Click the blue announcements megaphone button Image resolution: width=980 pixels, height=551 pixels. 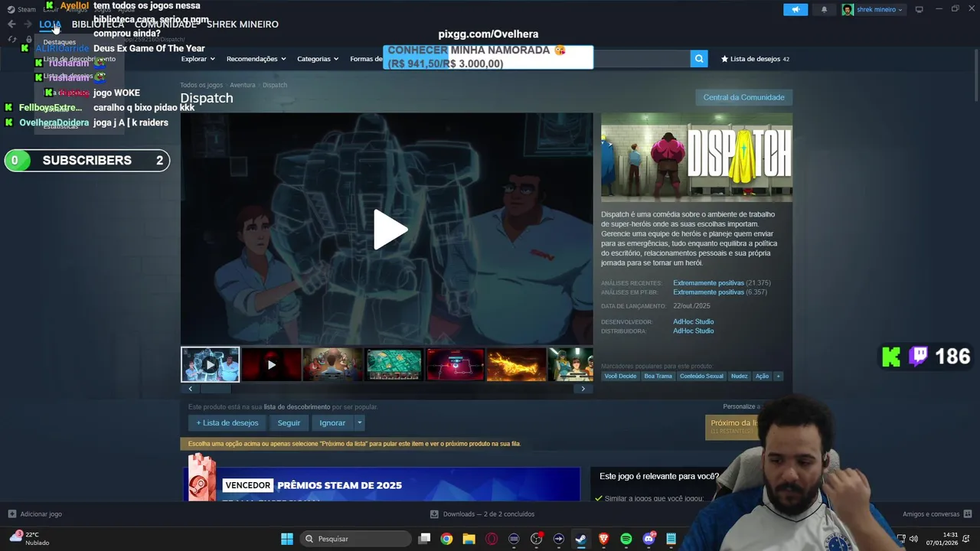tap(795, 9)
